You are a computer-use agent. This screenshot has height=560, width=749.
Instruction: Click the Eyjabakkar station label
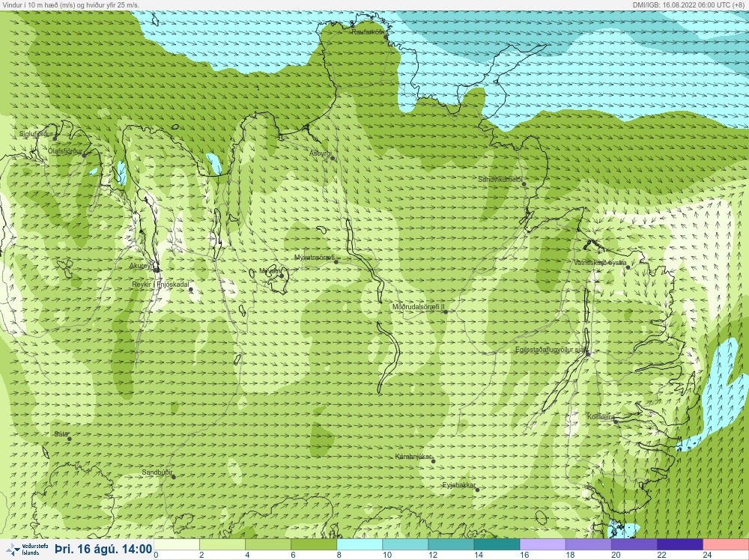pyautogui.click(x=459, y=486)
